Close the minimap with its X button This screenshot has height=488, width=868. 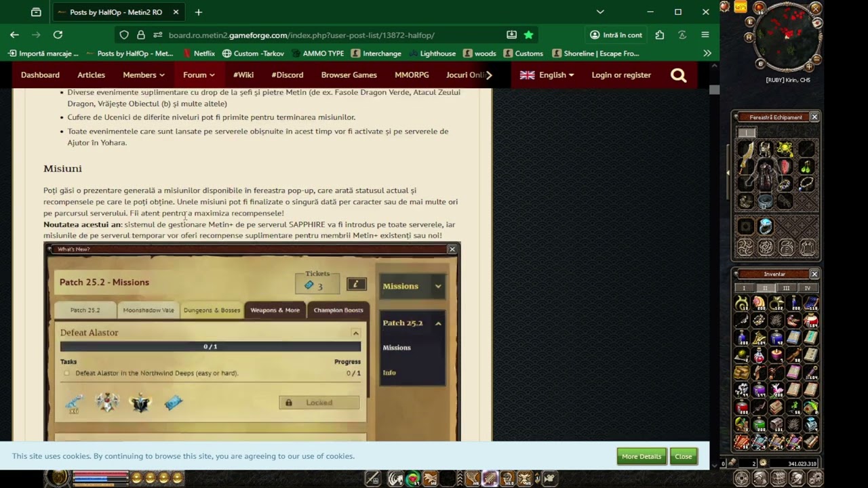pyautogui.click(x=816, y=8)
